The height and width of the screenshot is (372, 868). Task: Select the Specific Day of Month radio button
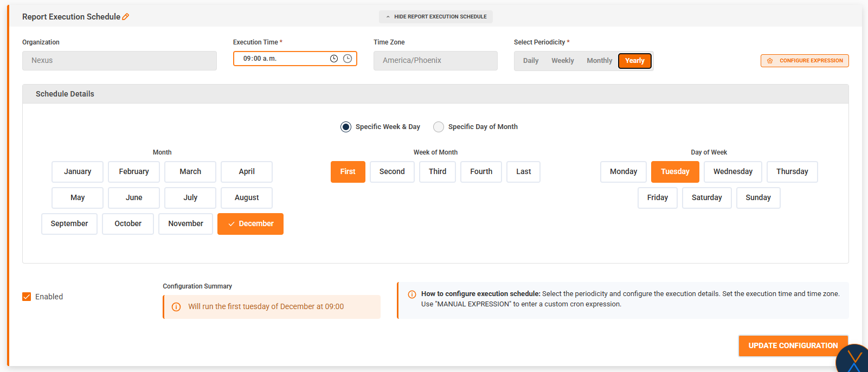439,127
